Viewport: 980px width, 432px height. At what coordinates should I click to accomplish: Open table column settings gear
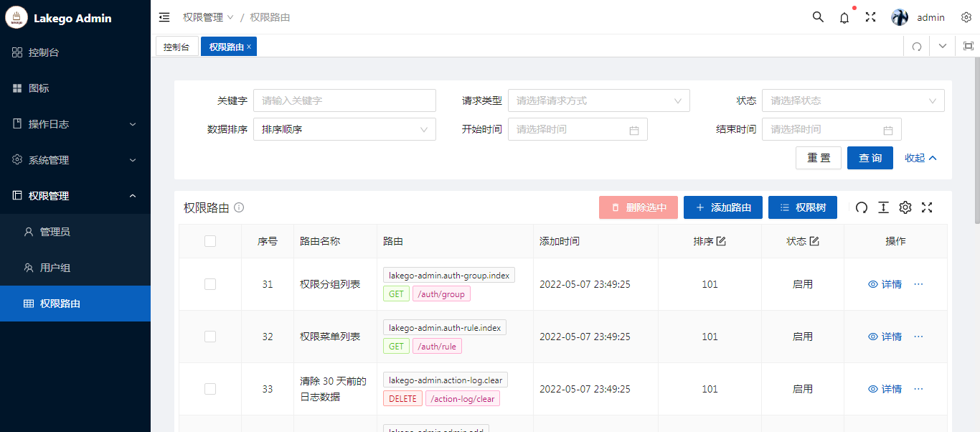tap(905, 207)
